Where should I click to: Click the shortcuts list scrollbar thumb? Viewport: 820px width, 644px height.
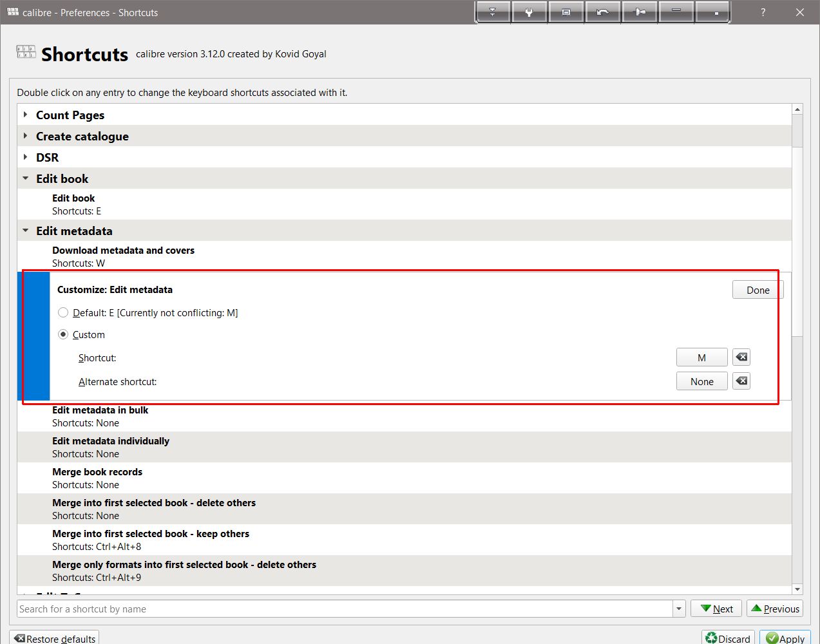(797, 241)
